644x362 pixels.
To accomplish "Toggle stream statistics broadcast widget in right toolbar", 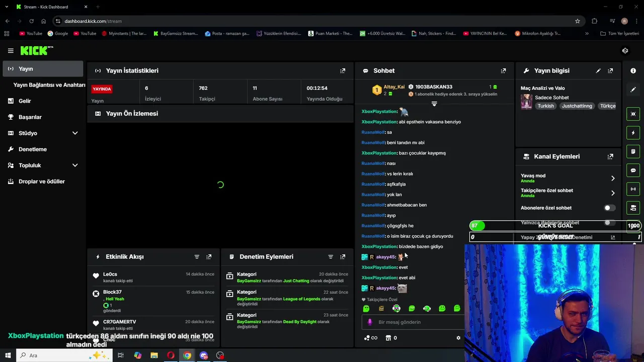I will (633, 189).
